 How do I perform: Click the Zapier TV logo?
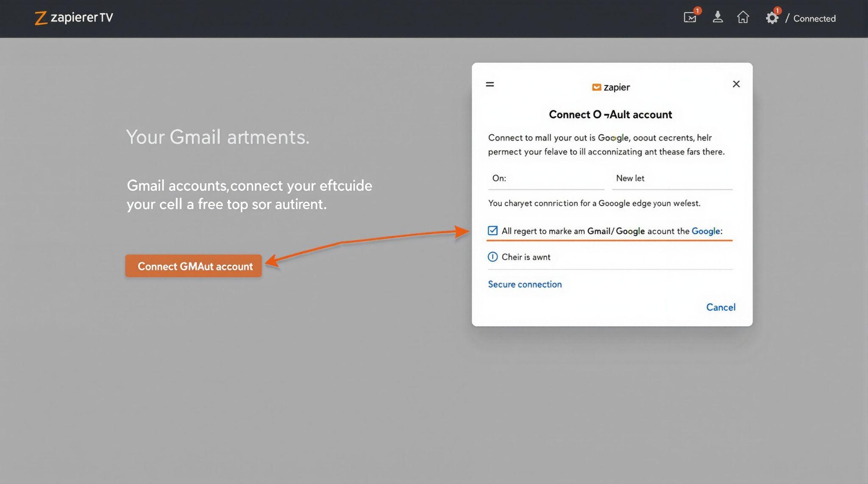point(74,18)
